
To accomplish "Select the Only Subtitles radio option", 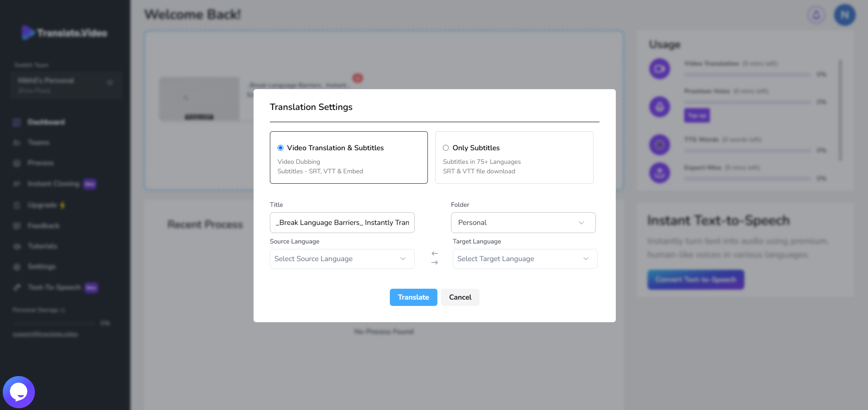I will click(446, 148).
